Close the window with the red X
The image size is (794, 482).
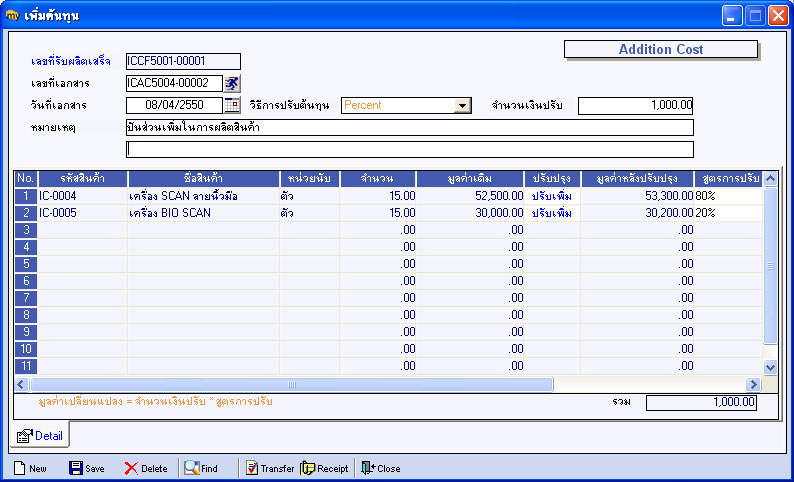click(x=778, y=16)
